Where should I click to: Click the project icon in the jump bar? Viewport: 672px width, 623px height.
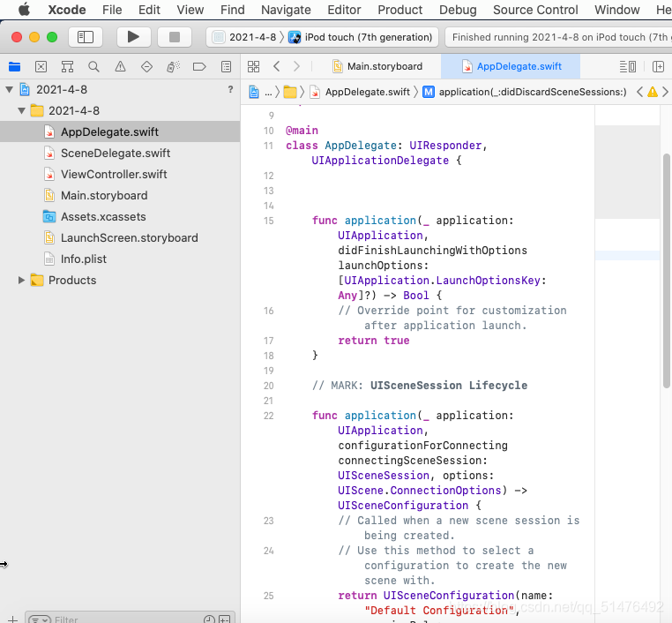click(x=254, y=92)
